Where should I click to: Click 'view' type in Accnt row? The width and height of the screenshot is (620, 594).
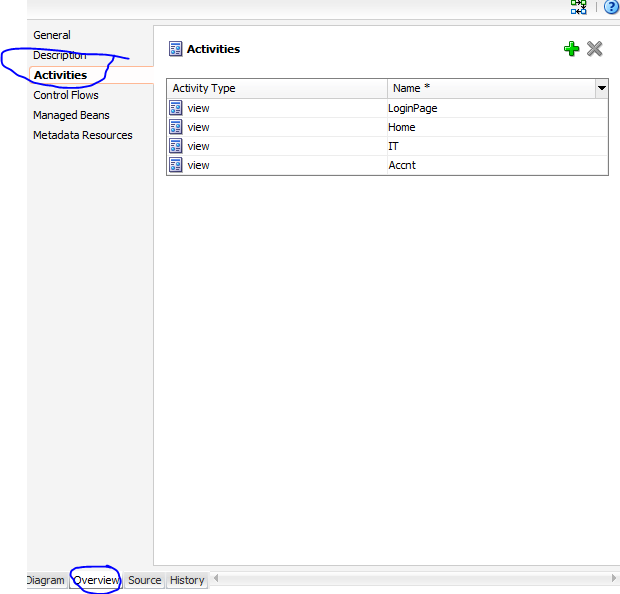(198, 165)
